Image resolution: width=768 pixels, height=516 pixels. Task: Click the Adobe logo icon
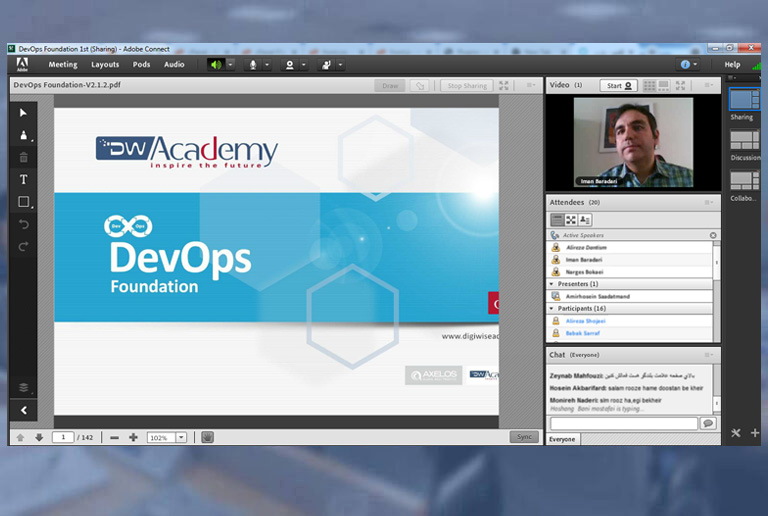[x=22, y=65]
